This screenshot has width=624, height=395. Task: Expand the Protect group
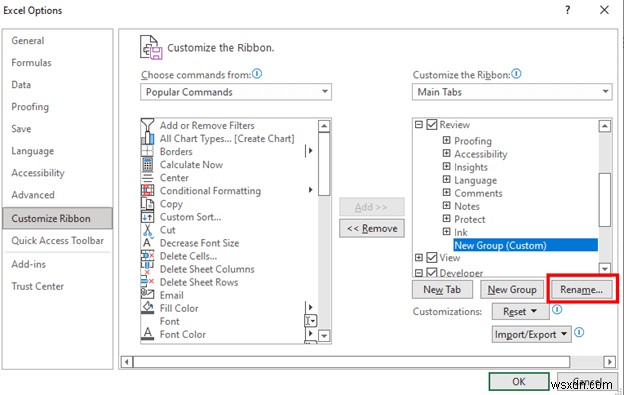pyautogui.click(x=447, y=219)
